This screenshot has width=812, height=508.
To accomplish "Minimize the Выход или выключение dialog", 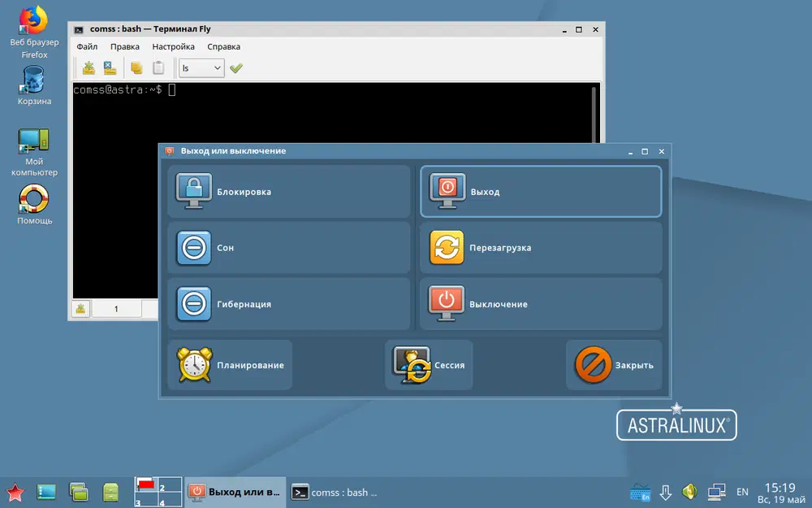I will click(x=630, y=152).
